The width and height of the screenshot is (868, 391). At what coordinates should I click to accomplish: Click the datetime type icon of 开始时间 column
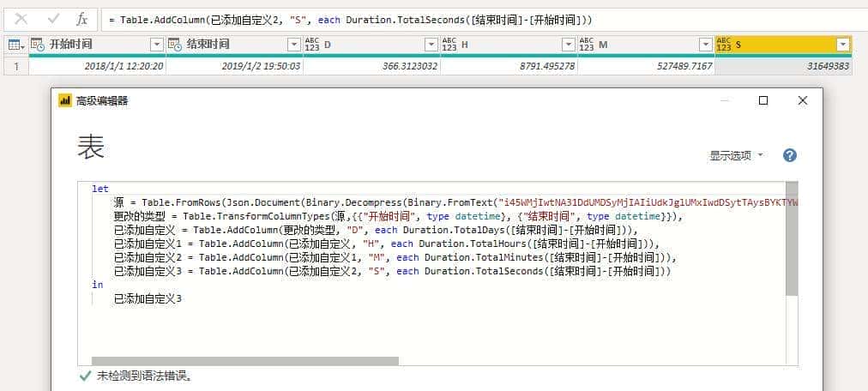point(38,45)
